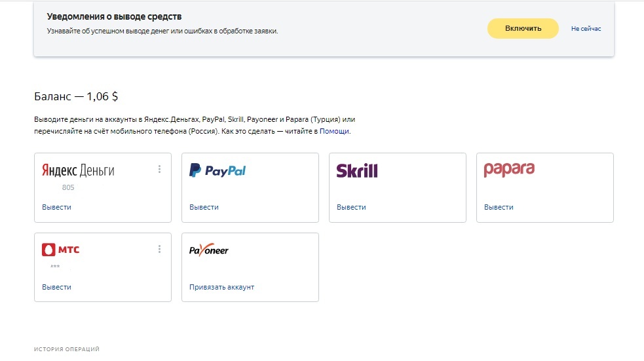The width and height of the screenshot is (644, 361).
Task: Open three-dot menu on МТС card
Action: pos(159,249)
